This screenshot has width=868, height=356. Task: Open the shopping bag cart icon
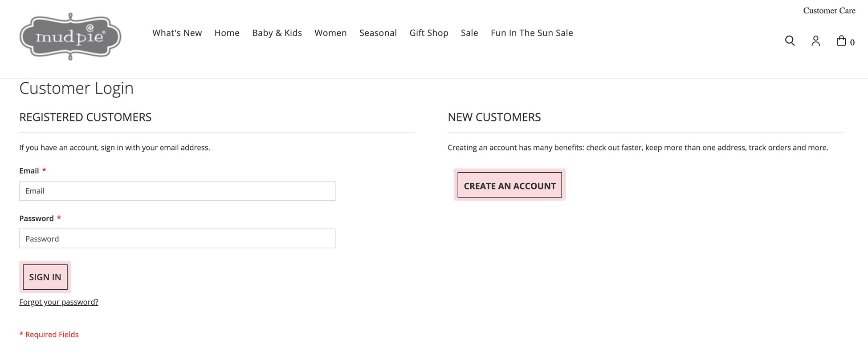tap(841, 41)
